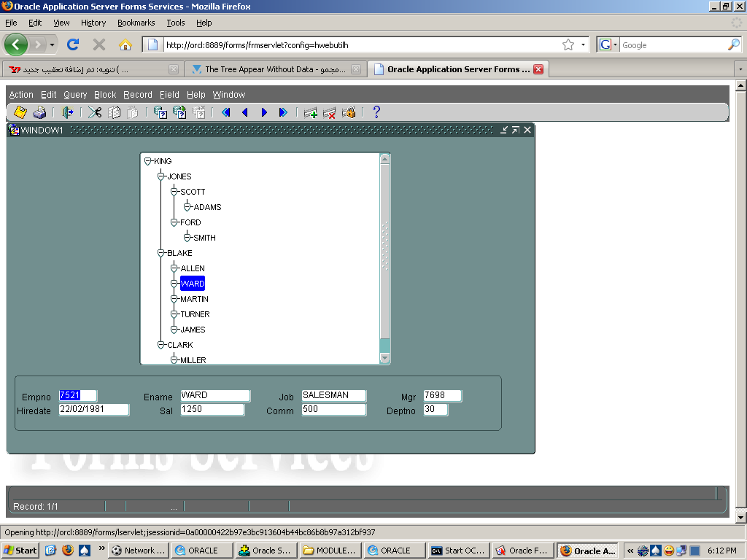Click the Remove Record icon
The image size is (747, 560).
pos(330,112)
